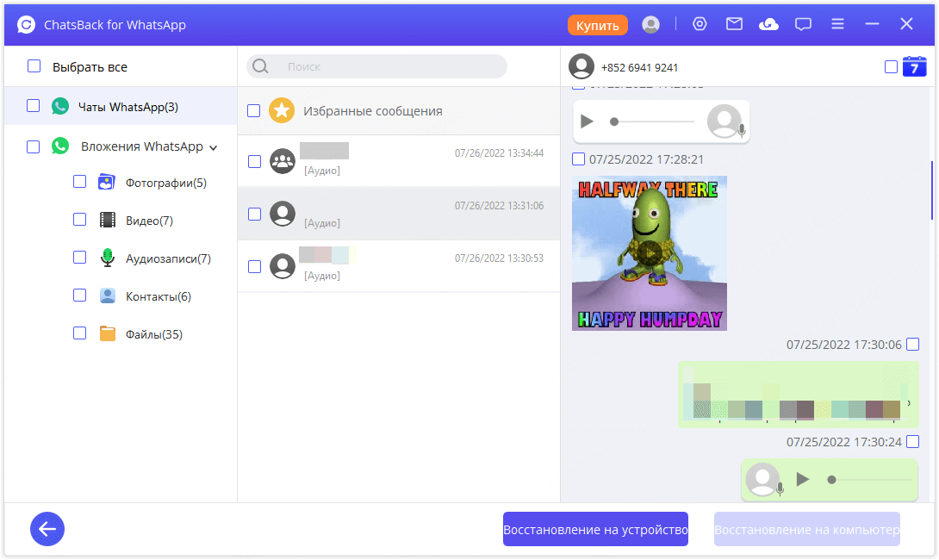Open the hamburger menu in title bar
The width and height of the screenshot is (939, 560).
pos(837,24)
